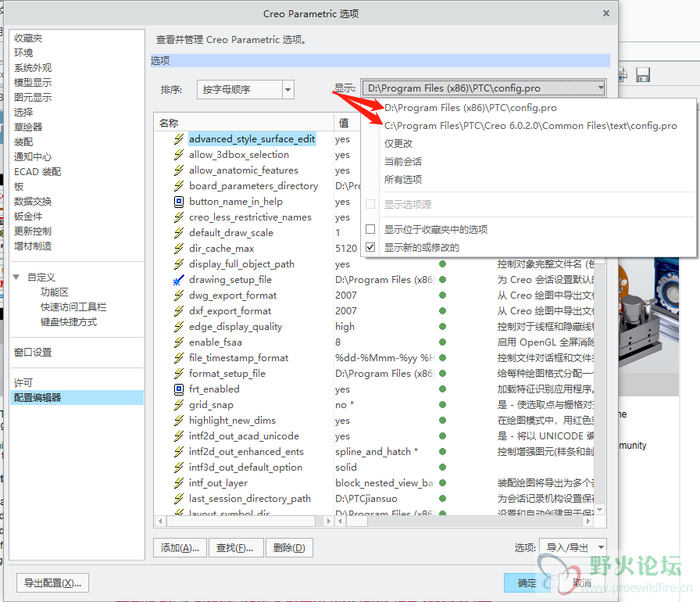Click the 导出配置(X)... button
Viewport: 700px width, 602px height.
(52, 582)
